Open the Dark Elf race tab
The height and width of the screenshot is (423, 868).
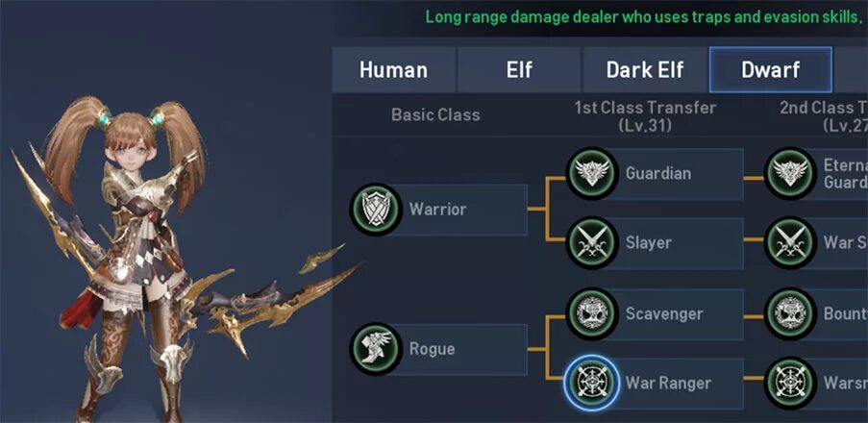click(645, 70)
